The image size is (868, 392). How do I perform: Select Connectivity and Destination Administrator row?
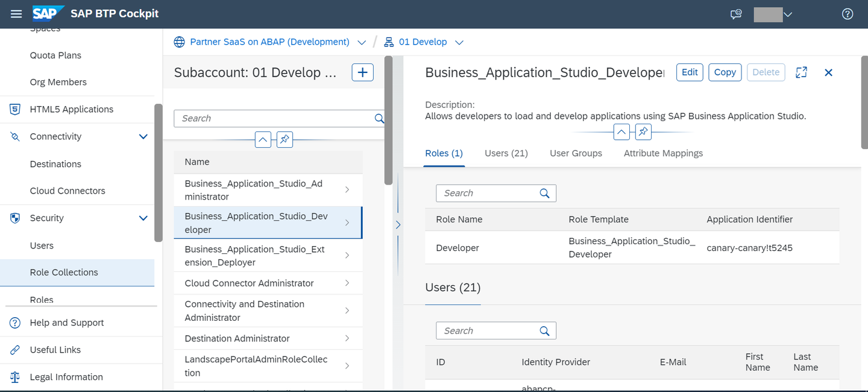click(x=268, y=311)
